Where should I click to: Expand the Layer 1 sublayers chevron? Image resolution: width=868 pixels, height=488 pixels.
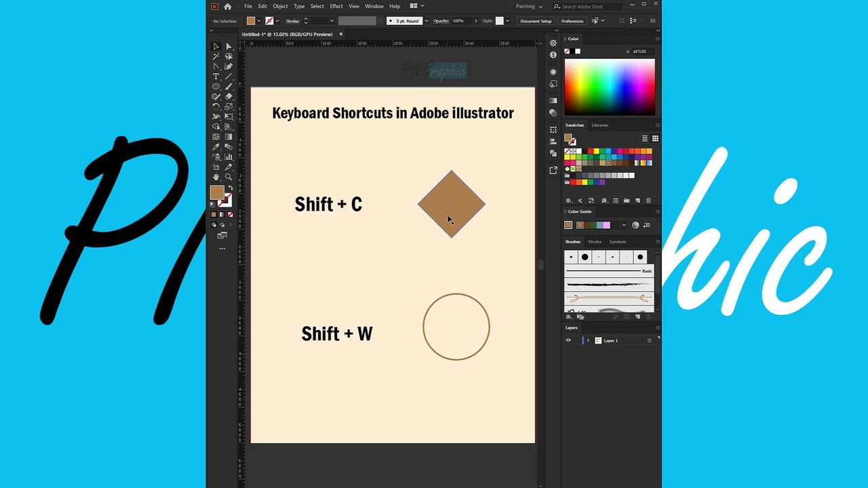click(x=588, y=340)
